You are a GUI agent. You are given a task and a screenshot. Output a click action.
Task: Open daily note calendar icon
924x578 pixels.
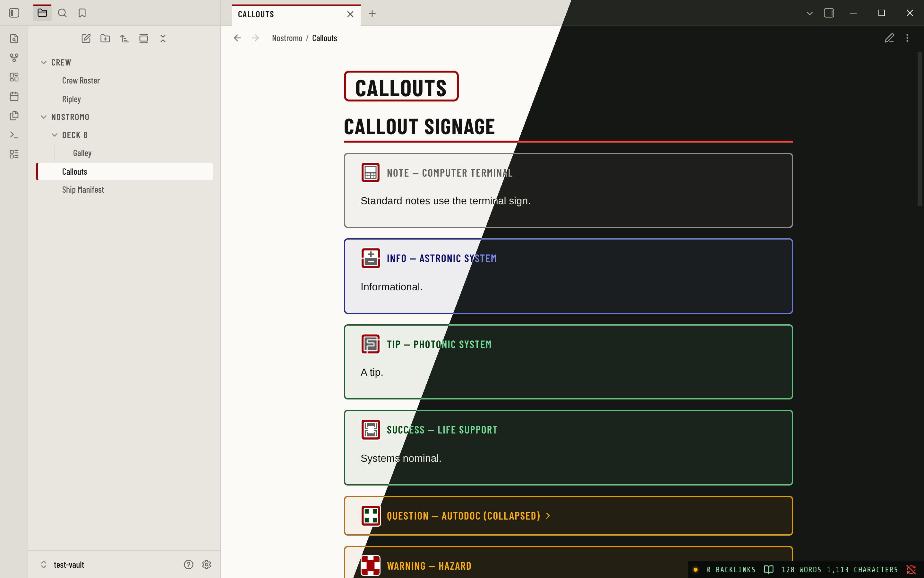tap(14, 96)
